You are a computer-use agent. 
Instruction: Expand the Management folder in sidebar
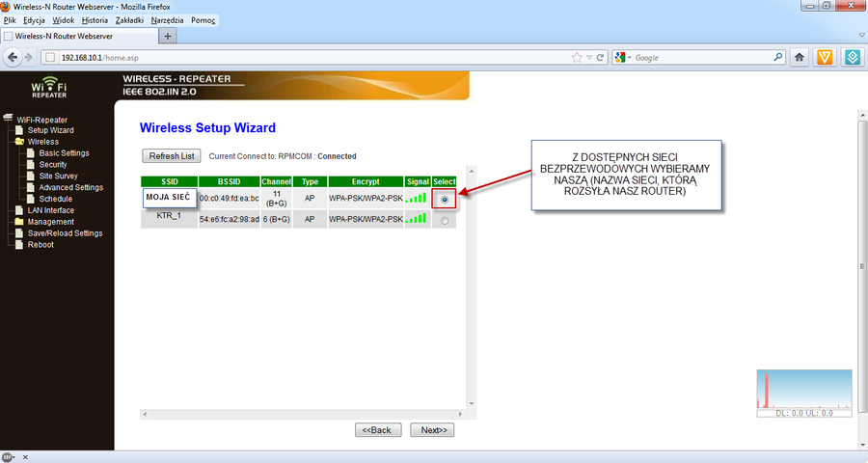click(x=19, y=222)
